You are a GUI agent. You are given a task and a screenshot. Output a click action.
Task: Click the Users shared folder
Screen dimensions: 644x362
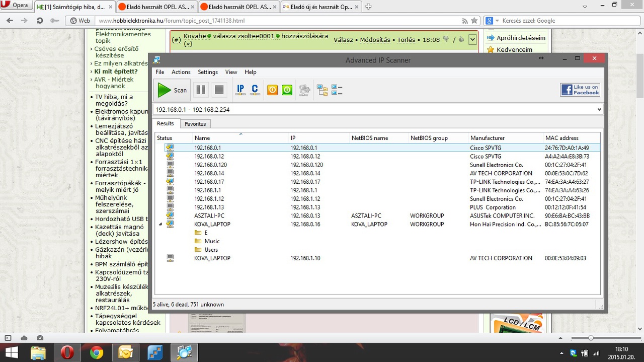point(206,250)
